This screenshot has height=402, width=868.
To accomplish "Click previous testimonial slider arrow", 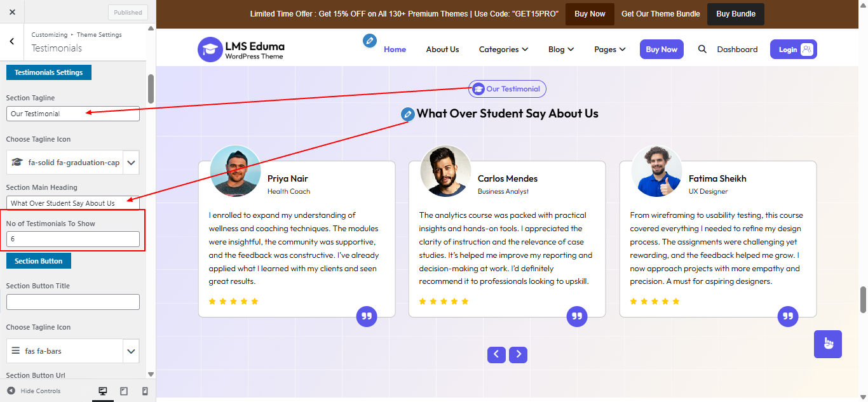I will click(x=496, y=354).
